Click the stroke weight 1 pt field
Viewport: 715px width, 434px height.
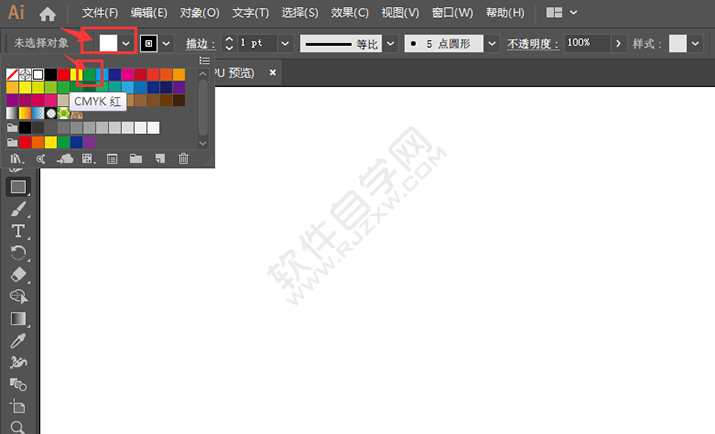point(257,44)
